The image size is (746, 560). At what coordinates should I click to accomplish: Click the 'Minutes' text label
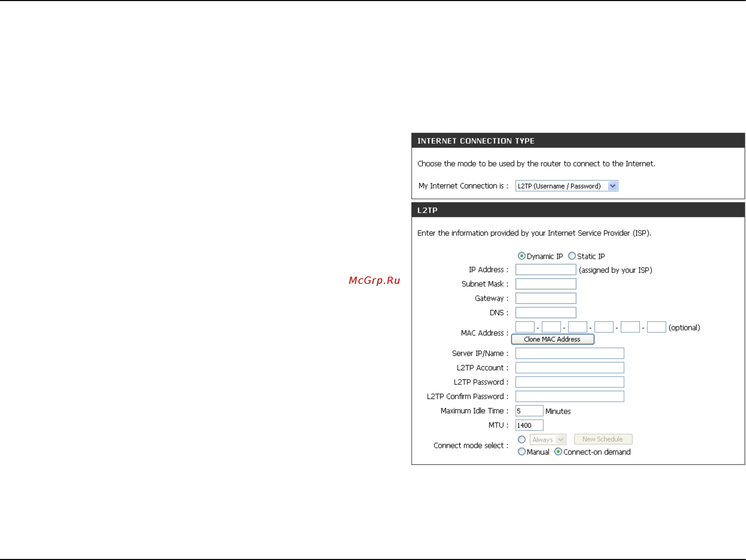pyautogui.click(x=558, y=411)
